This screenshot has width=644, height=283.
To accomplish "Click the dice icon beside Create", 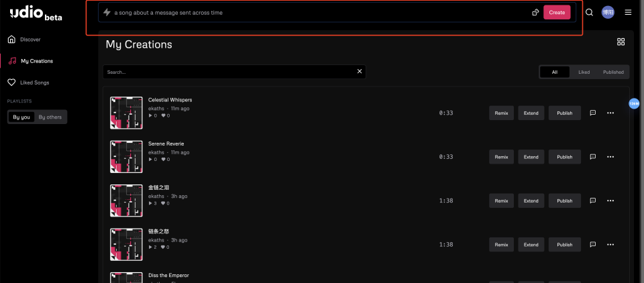I will click(535, 12).
